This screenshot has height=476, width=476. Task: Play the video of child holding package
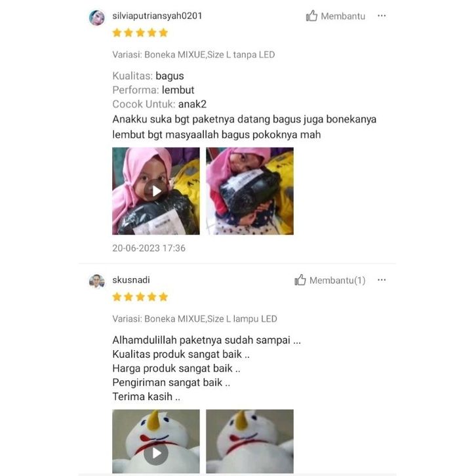(x=156, y=191)
